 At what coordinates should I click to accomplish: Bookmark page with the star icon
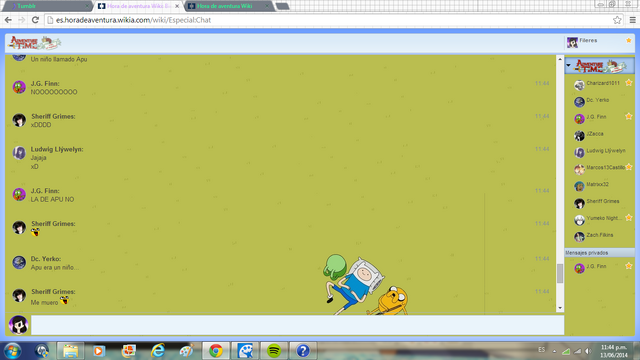617,20
